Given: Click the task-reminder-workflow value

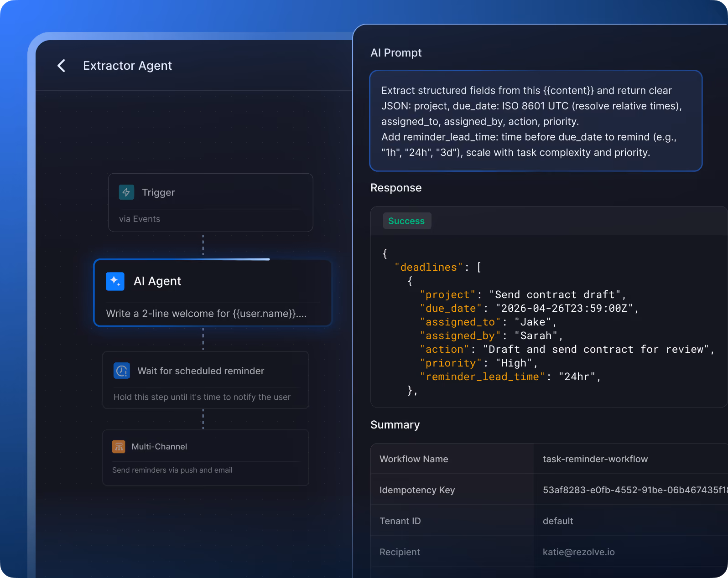Looking at the screenshot, I should (x=595, y=459).
